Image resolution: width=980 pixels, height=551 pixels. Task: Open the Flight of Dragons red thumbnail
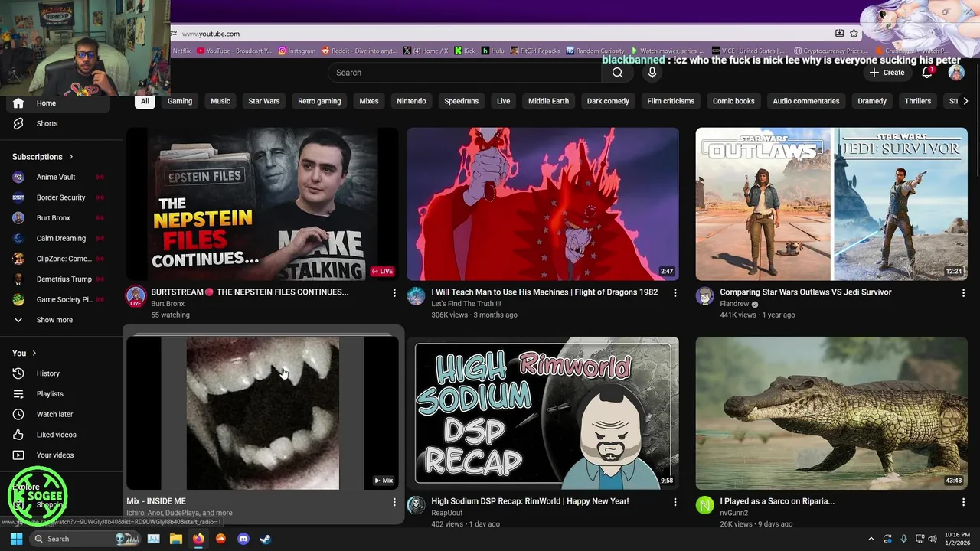[x=543, y=204]
